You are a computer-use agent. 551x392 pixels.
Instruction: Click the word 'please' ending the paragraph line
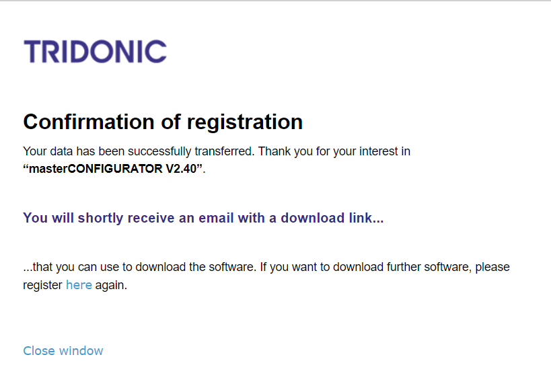point(492,268)
